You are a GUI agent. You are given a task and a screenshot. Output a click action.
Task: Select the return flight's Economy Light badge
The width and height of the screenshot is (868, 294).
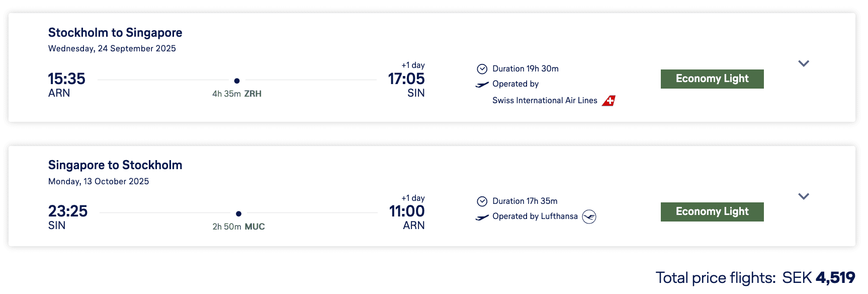(x=712, y=211)
